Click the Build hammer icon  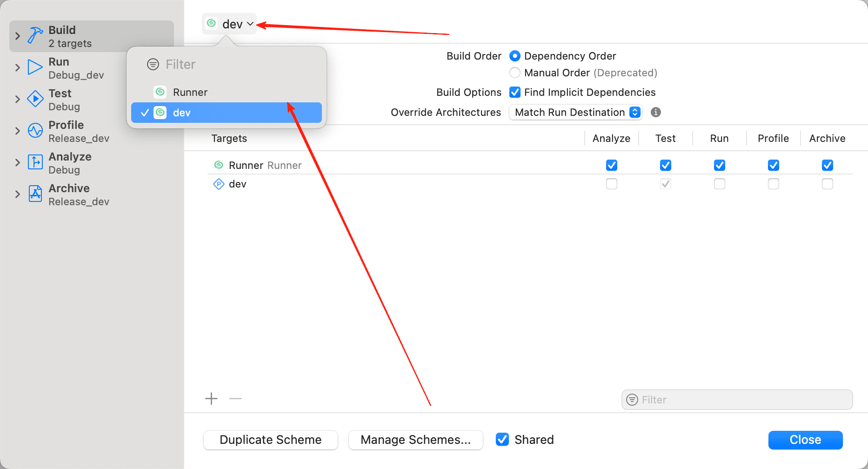35,35
